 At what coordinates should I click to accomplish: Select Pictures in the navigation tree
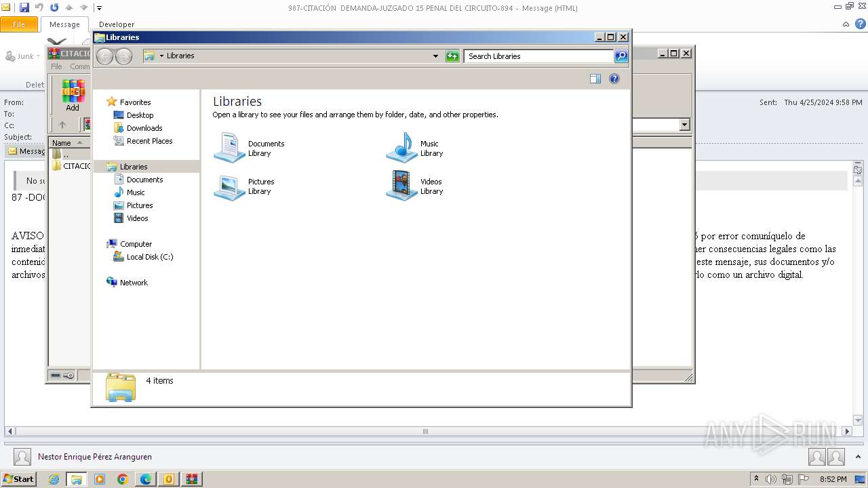tap(134, 205)
